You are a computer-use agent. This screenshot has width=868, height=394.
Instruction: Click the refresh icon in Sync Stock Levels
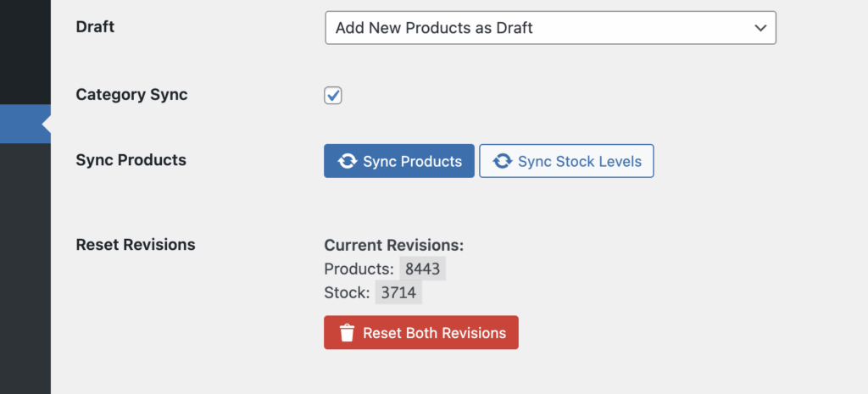[x=502, y=161]
